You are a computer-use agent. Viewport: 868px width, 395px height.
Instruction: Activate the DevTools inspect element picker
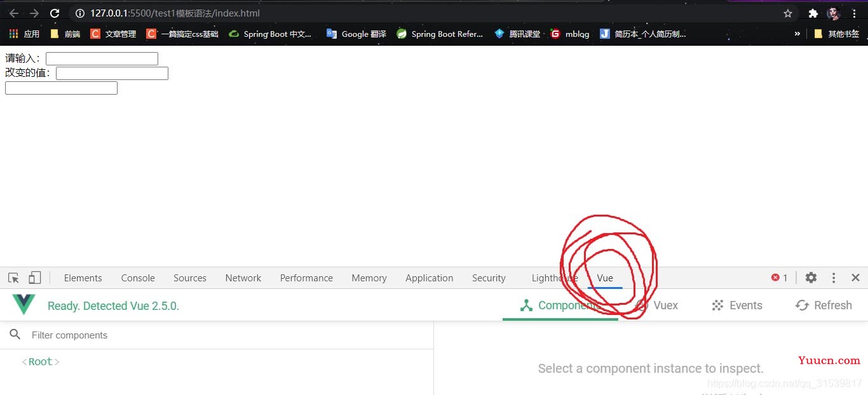point(13,278)
